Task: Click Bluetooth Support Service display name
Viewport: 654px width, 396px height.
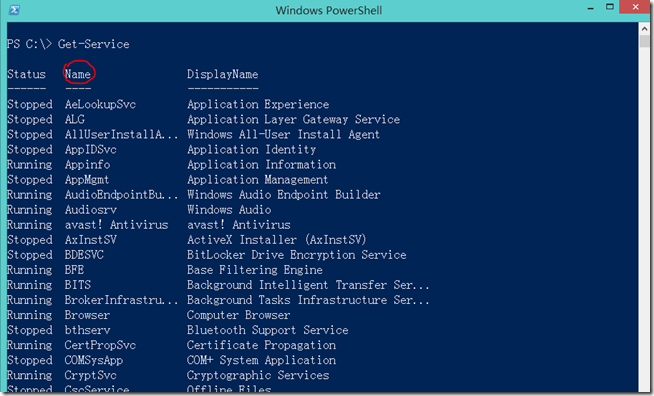Action: [x=268, y=330]
